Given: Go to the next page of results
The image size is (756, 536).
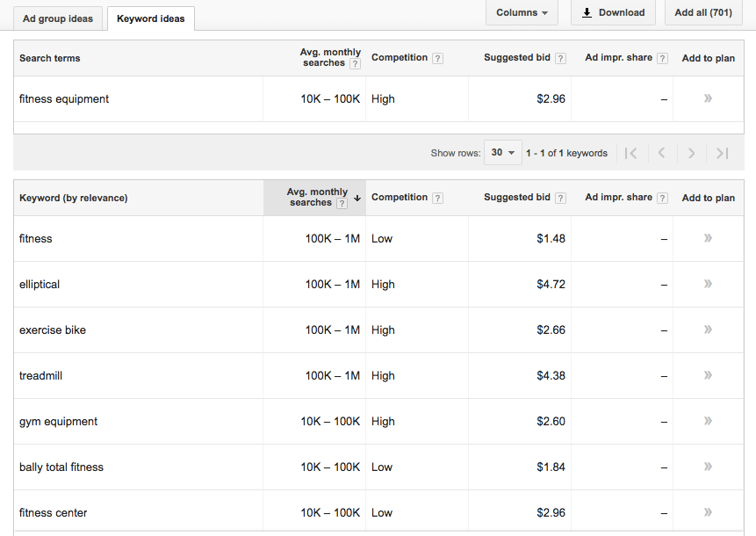Looking at the screenshot, I should pos(692,152).
